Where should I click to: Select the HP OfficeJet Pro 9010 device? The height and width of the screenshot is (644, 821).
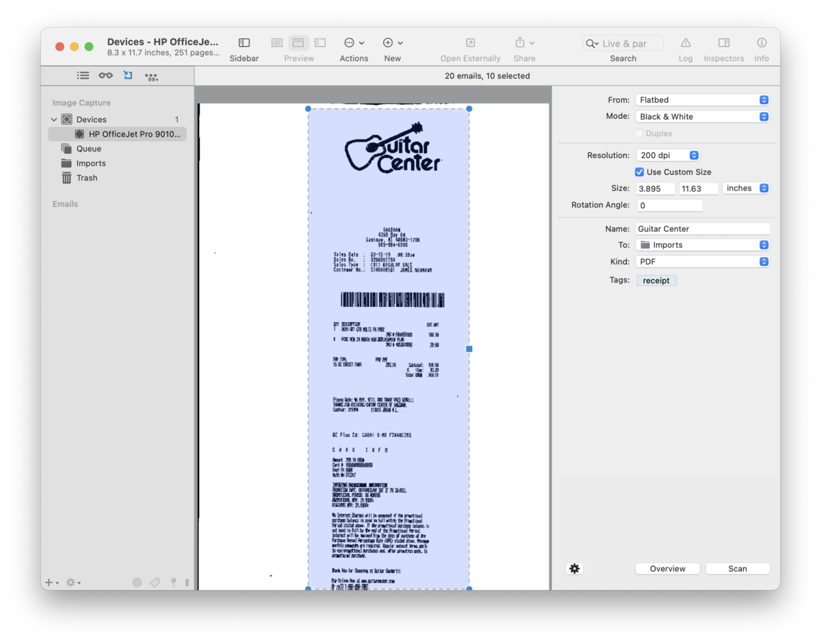(117, 134)
